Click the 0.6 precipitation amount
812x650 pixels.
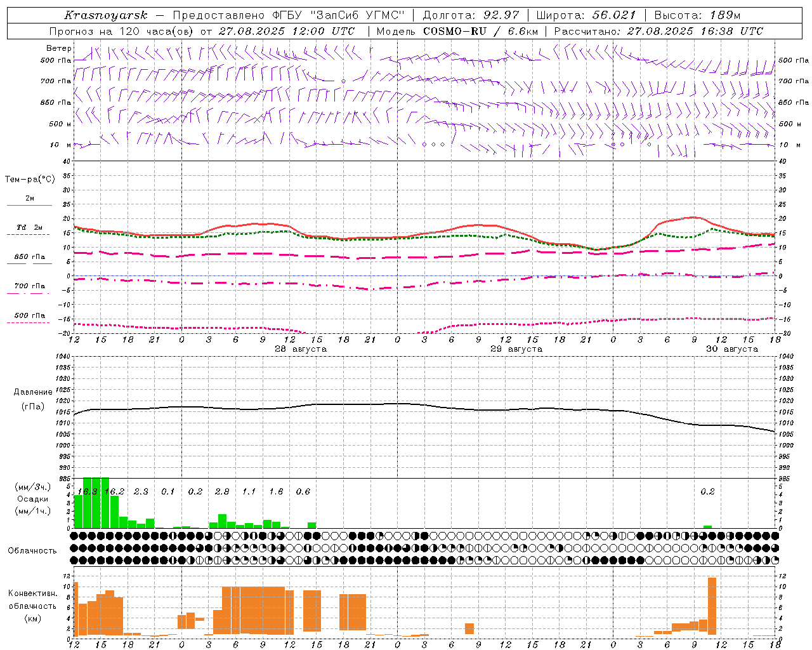coord(303,492)
